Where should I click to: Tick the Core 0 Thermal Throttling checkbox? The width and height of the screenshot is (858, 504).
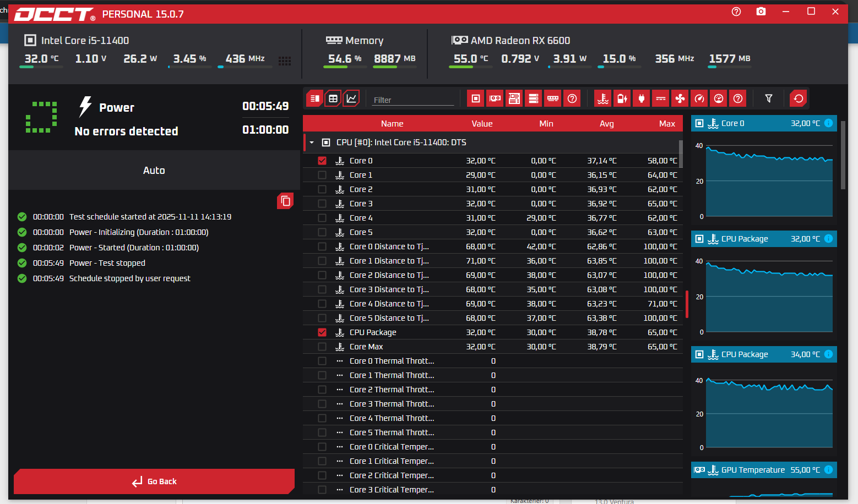pos(322,361)
